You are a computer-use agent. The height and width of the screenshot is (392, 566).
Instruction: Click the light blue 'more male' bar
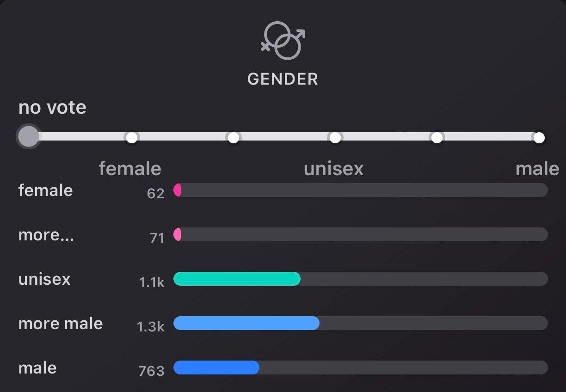point(246,323)
